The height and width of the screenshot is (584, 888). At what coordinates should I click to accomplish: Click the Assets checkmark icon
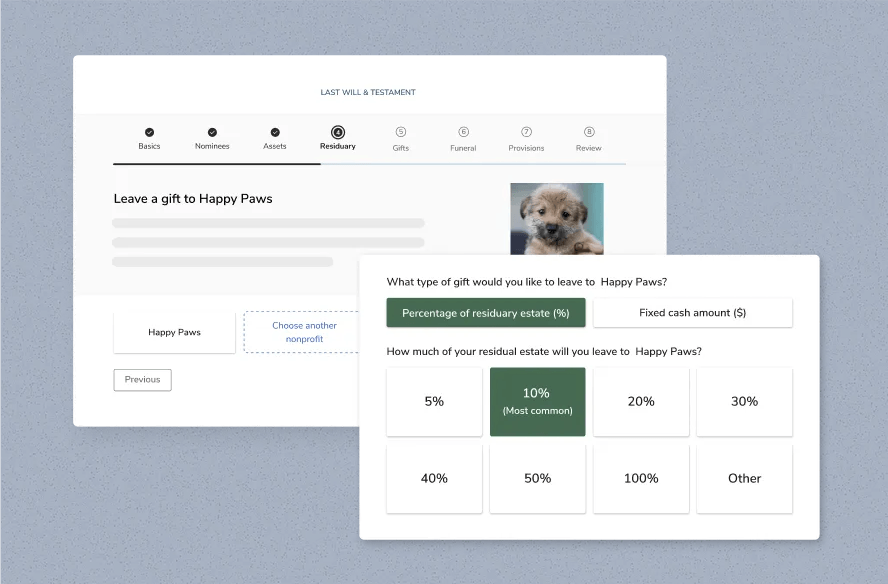pyautogui.click(x=275, y=132)
